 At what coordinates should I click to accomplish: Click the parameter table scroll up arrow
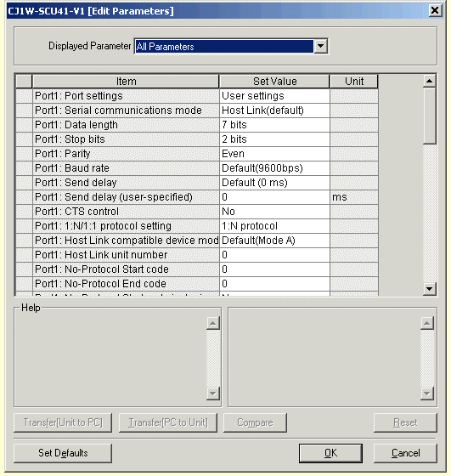click(430, 81)
